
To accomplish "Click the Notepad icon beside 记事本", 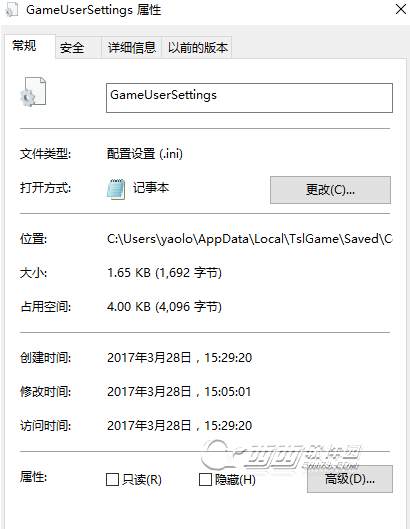I will click(116, 189).
